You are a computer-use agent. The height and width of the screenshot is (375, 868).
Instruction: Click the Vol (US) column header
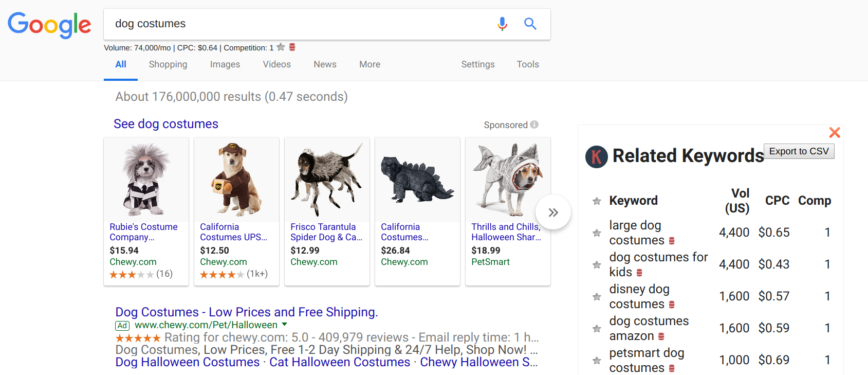click(737, 201)
